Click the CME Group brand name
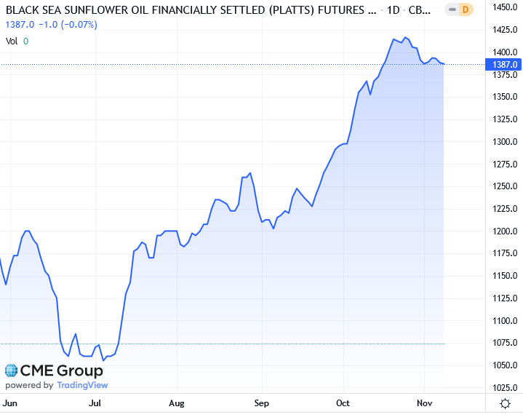The width and height of the screenshot is (523, 420). click(61, 371)
